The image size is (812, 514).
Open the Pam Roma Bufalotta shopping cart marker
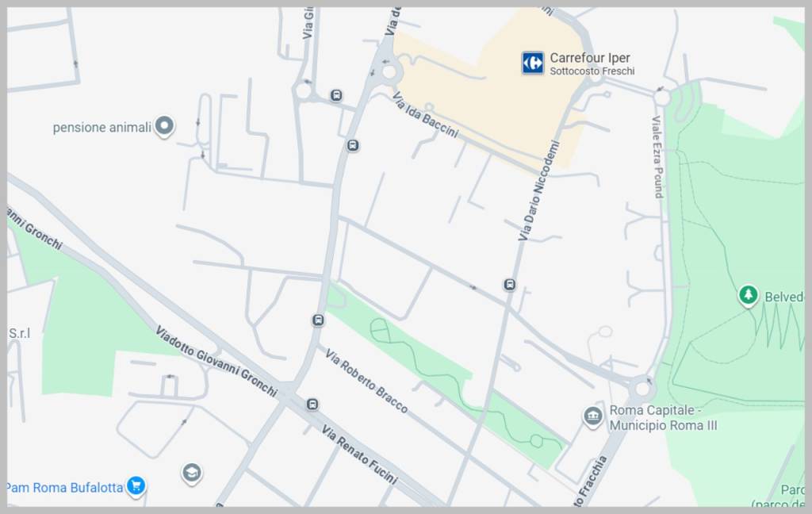[x=136, y=486]
